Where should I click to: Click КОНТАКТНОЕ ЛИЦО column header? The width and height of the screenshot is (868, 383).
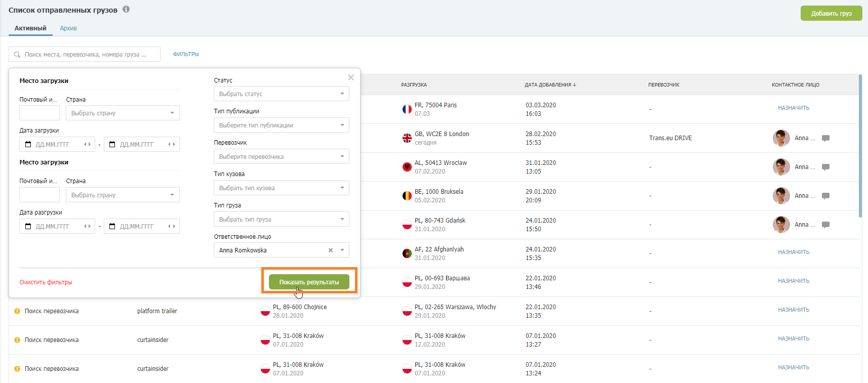tap(796, 85)
